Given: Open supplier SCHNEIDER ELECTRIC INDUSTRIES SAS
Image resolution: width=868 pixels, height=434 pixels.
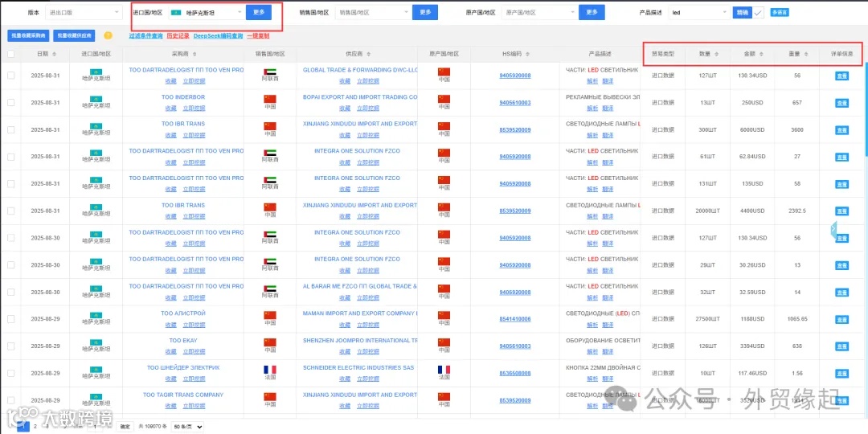Looking at the screenshot, I should (358, 367).
